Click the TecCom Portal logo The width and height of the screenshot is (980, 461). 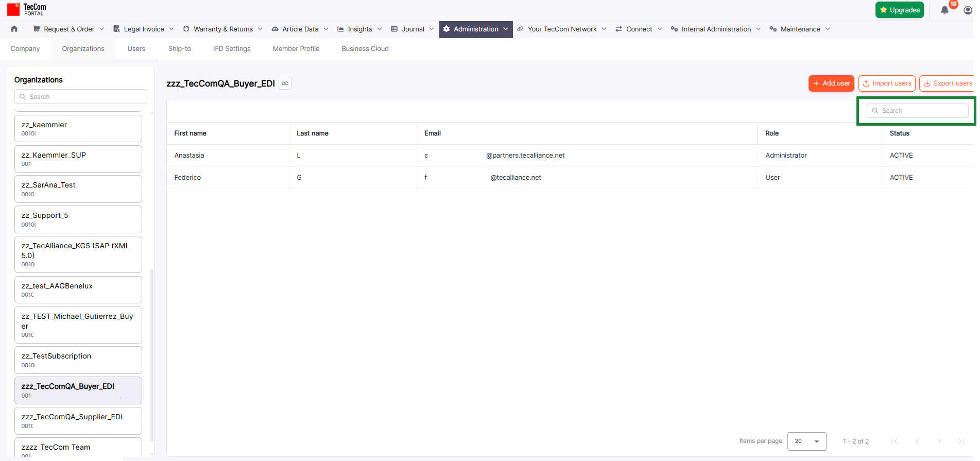click(27, 9)
